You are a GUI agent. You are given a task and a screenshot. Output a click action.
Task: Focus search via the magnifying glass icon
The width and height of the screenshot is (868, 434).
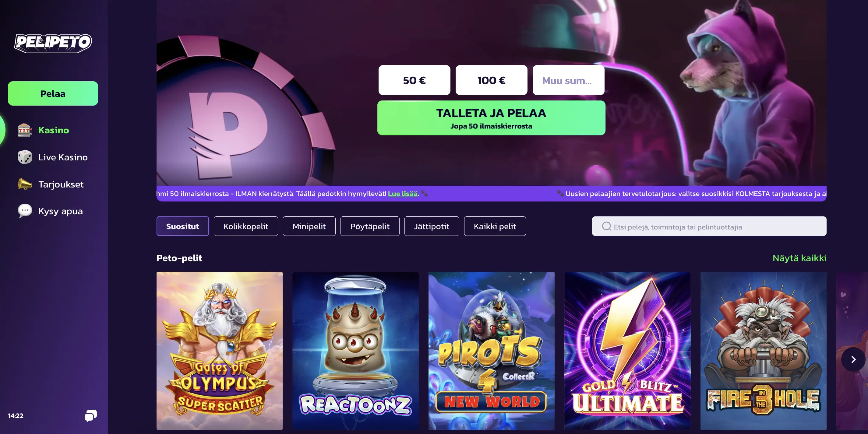pos(606,226)
